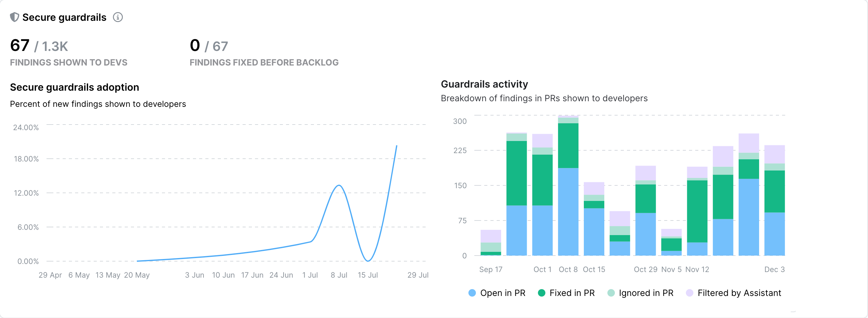Screen dimensions: 868x318
Task: Click the Nov 12 bar's green Fixed segment
Action: tap(697, 211)
